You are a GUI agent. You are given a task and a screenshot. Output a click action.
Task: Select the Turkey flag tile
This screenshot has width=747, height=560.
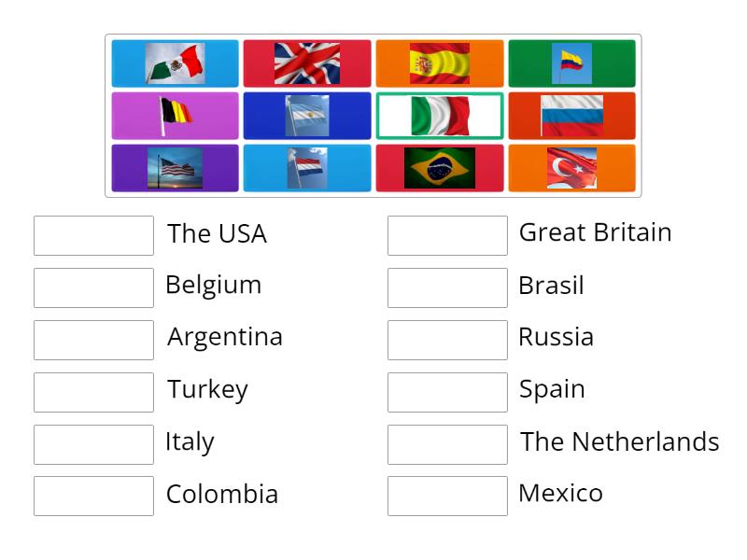[571, 168]
